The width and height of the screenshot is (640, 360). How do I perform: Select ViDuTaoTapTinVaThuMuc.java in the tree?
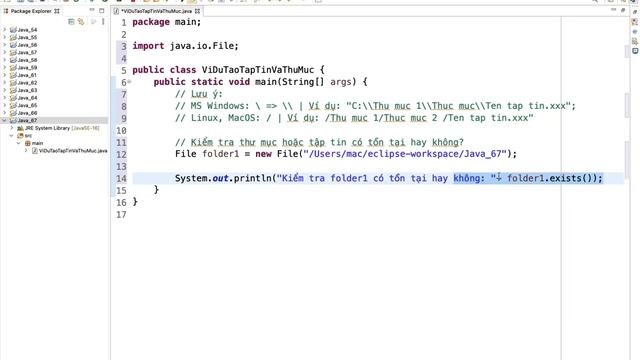click(x=73, y=150)
